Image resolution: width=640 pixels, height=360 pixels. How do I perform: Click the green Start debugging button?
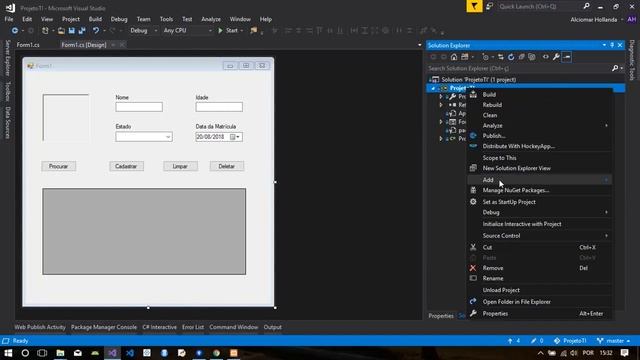[228, 31]
